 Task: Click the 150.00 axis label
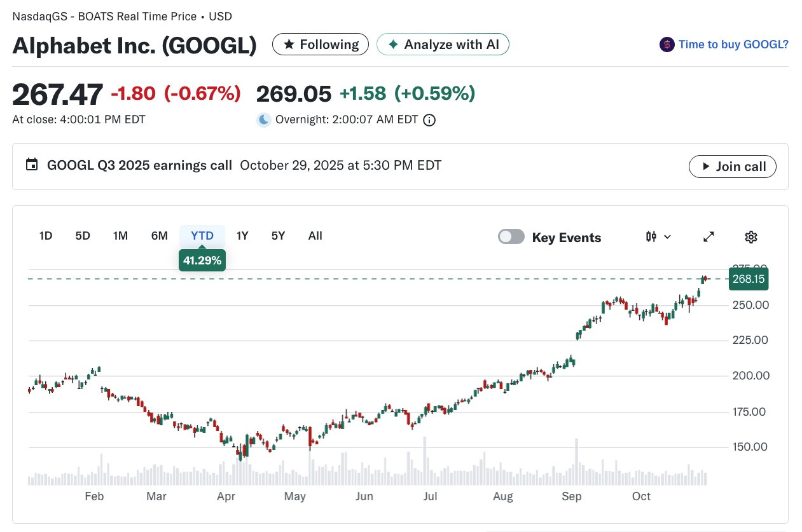(750, 447)
